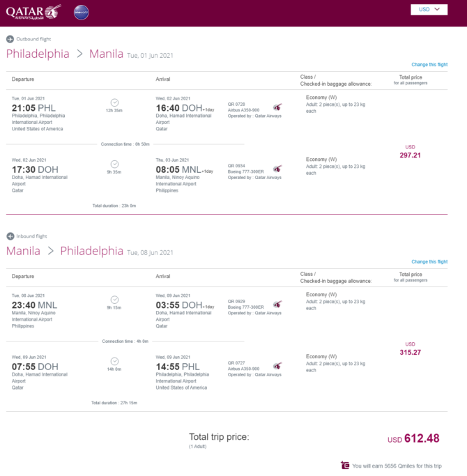Click the oryx airline logo beside QR 0727
The image size is (467, 476).
pyautogui.click(x=277, y=365)
